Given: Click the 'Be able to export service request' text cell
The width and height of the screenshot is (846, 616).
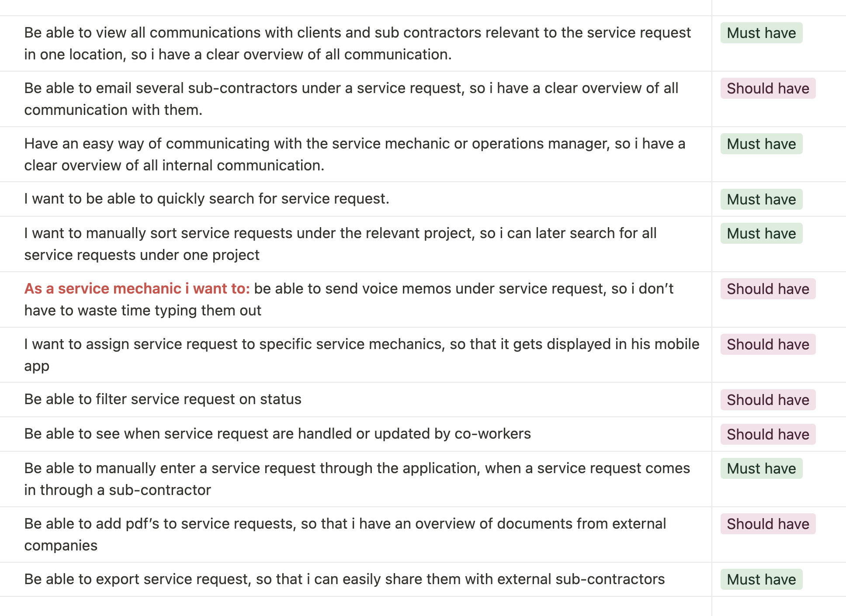Looking at the screenshot, I should pyautogui.click(x=356, y=579).
